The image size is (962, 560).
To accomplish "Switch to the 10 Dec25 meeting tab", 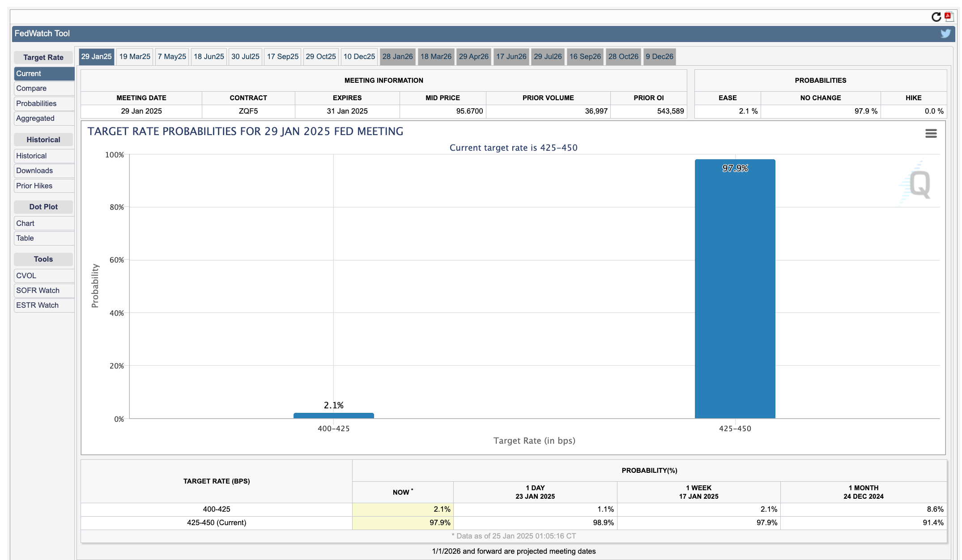I will coord(359,57).
